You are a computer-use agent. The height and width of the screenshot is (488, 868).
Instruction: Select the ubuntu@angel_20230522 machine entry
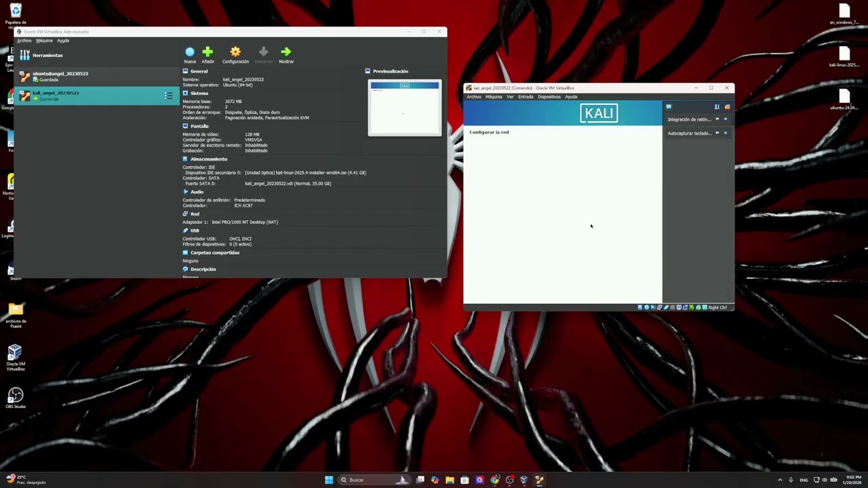(97, 76)
